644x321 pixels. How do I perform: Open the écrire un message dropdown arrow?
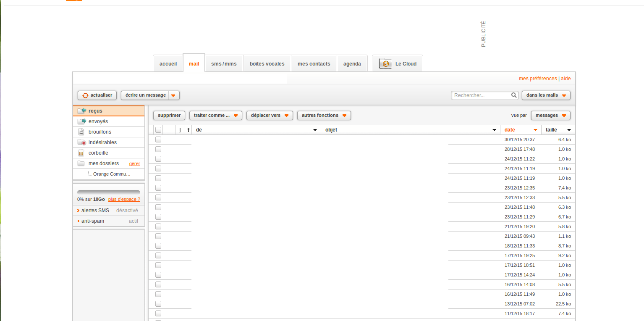pyautogui.click(x=173, y=95)
